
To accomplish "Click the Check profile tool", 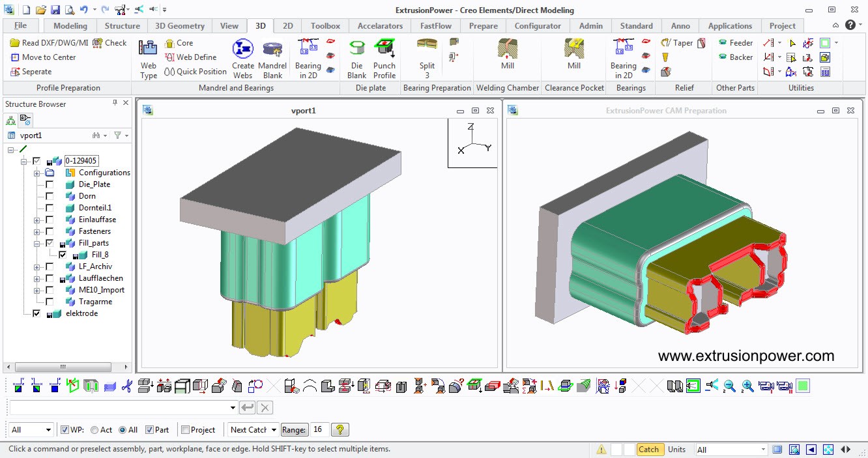I will [x=109, y=43].
